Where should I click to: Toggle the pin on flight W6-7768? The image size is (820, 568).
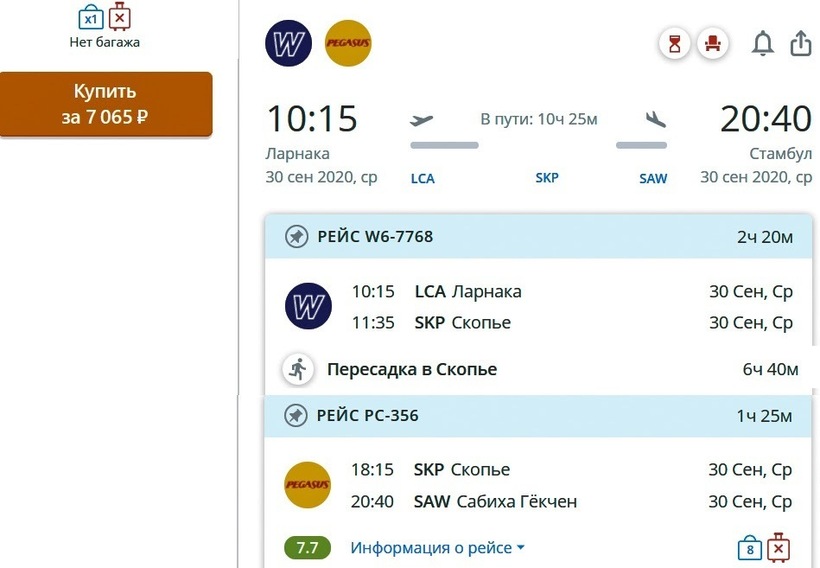point(296,237)
